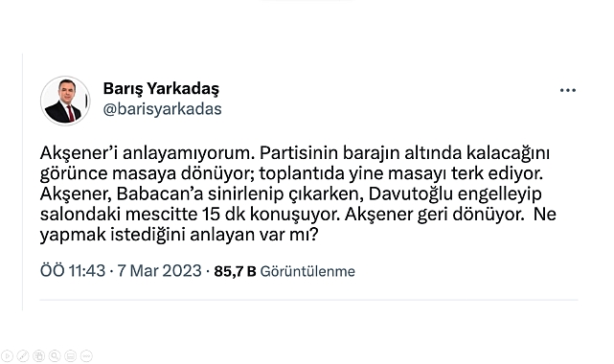Screen dimensions: 614x364
Task: Activate the magnifier zoom icon
Action: point(55,355)
